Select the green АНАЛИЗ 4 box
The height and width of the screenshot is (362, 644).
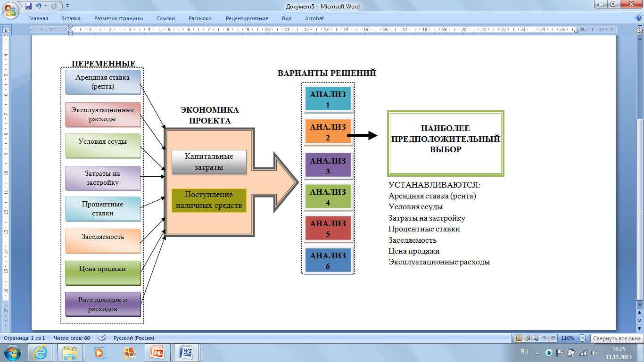click(x=328, y=197)
